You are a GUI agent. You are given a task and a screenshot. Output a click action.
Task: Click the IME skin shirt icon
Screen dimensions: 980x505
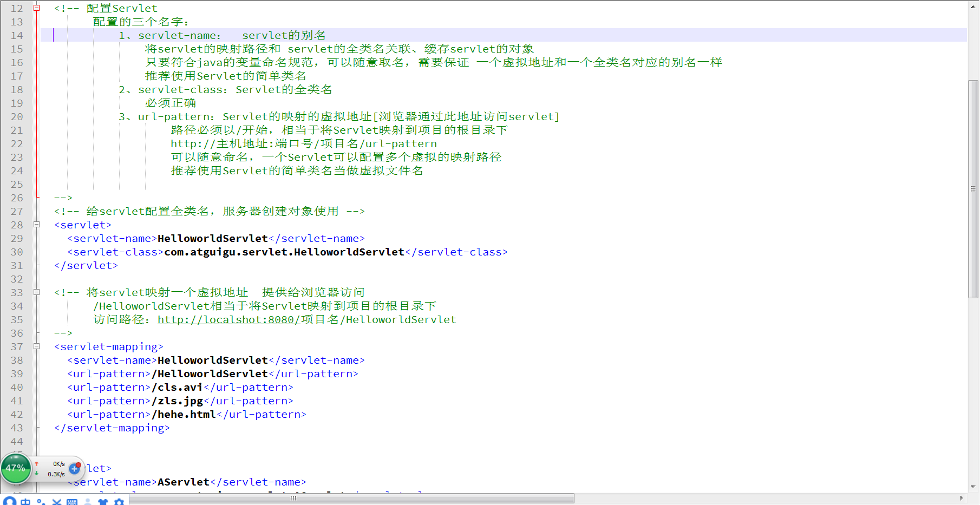(x=103, y=502)
